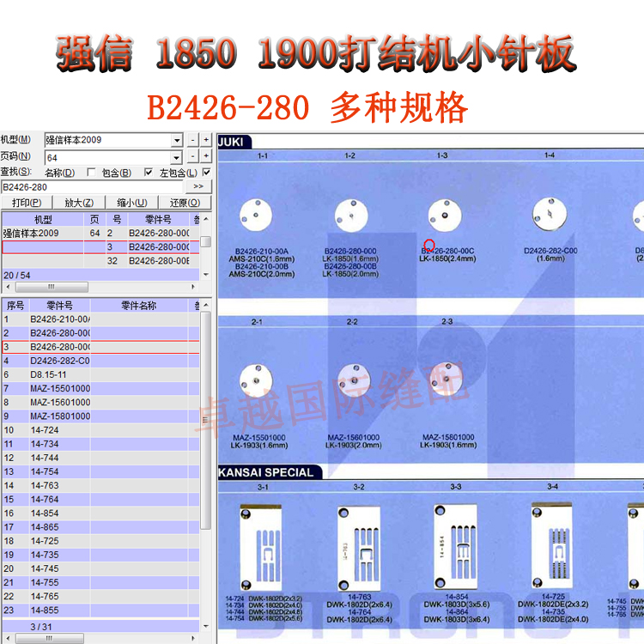Select parts row 20 14-745
Screen dimensions: 644x644
click(100, 568)
